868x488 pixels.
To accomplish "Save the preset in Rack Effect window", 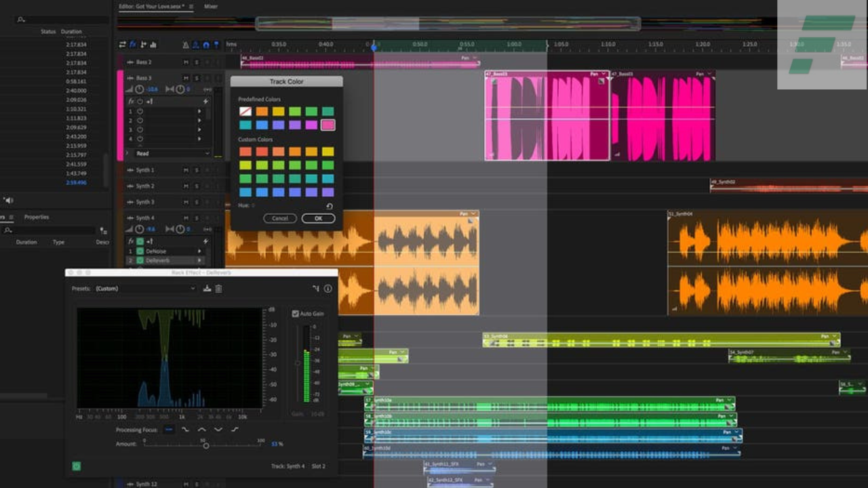I will tap(208, 289).
